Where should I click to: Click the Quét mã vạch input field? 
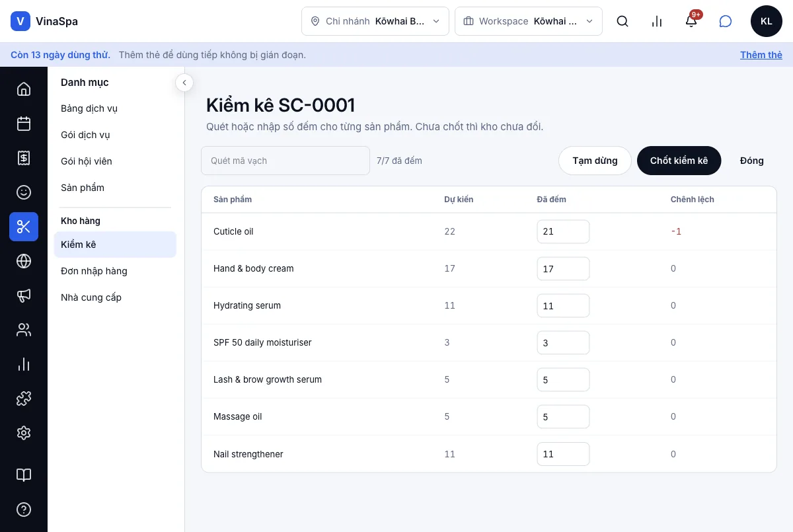pos(285,161)
